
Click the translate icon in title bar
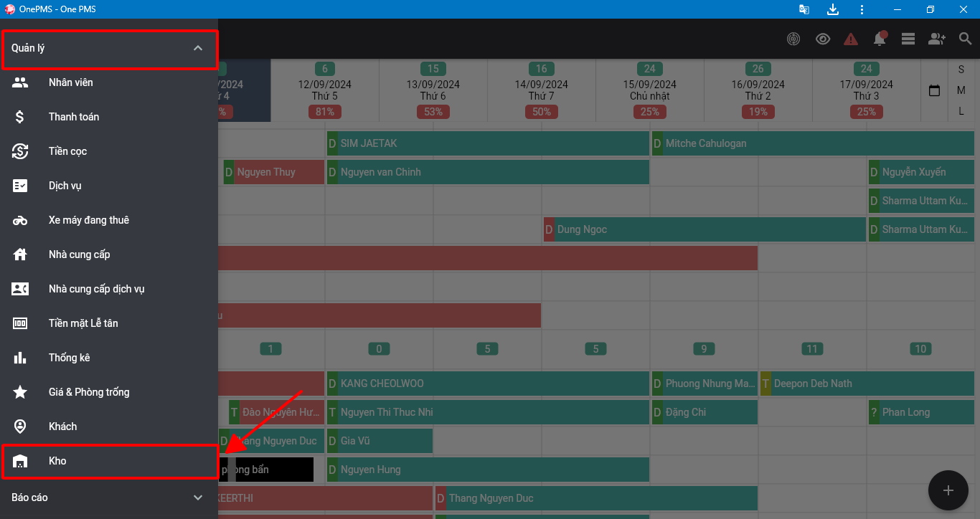click(x=804, y=9)
